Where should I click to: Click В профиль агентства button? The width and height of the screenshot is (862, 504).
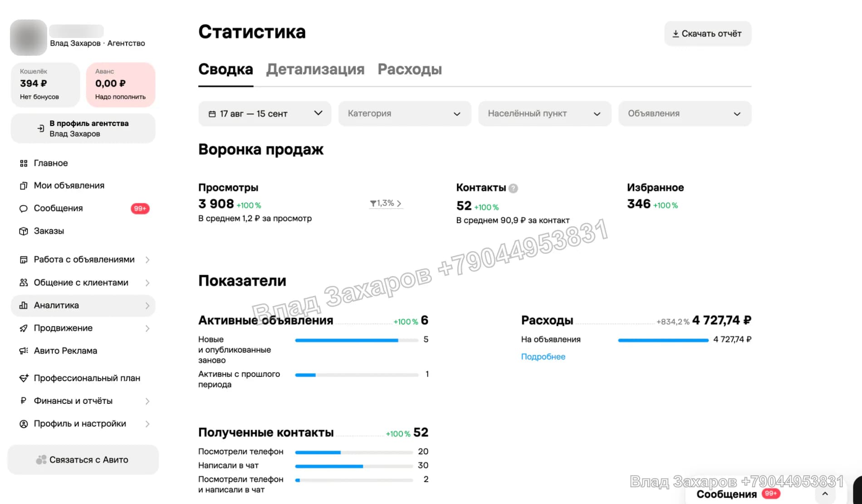pyautogui.click(x=83, y=128)
